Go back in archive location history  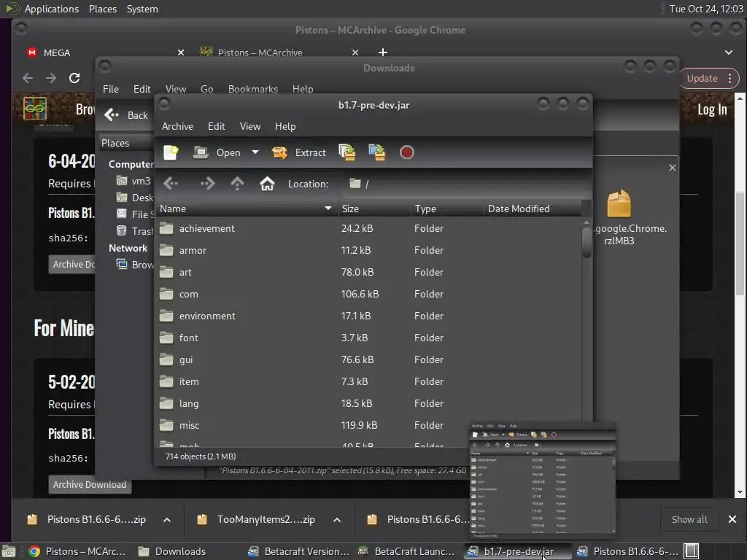171,183
